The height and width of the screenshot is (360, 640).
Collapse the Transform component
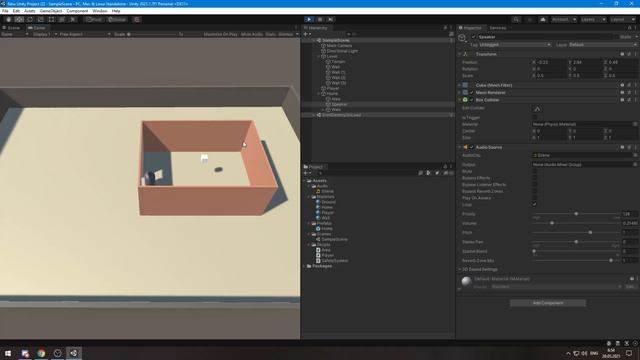[x=460, y=54]
